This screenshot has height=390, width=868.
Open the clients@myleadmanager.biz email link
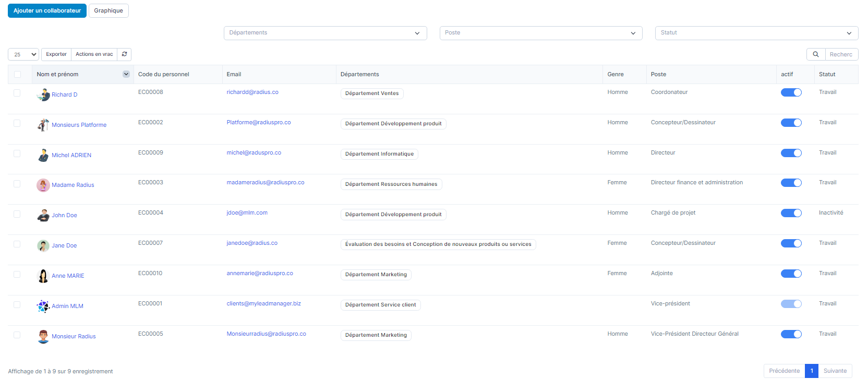pyautogui.click(x=263, y=304)
